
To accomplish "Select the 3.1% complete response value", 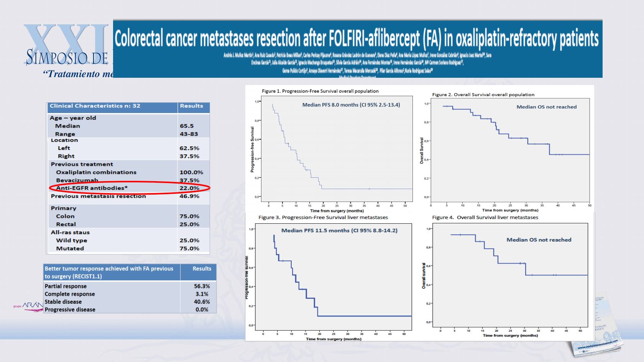I will [202, 294].
